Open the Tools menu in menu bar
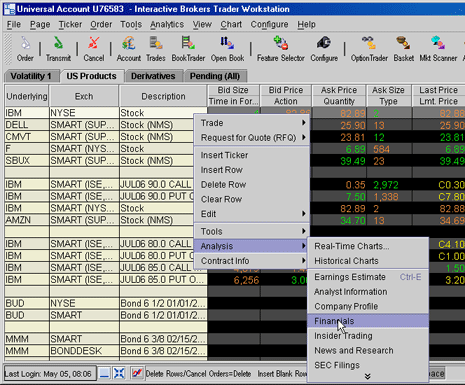The height and width of the screenshot is (385, 465). (131, 24)
